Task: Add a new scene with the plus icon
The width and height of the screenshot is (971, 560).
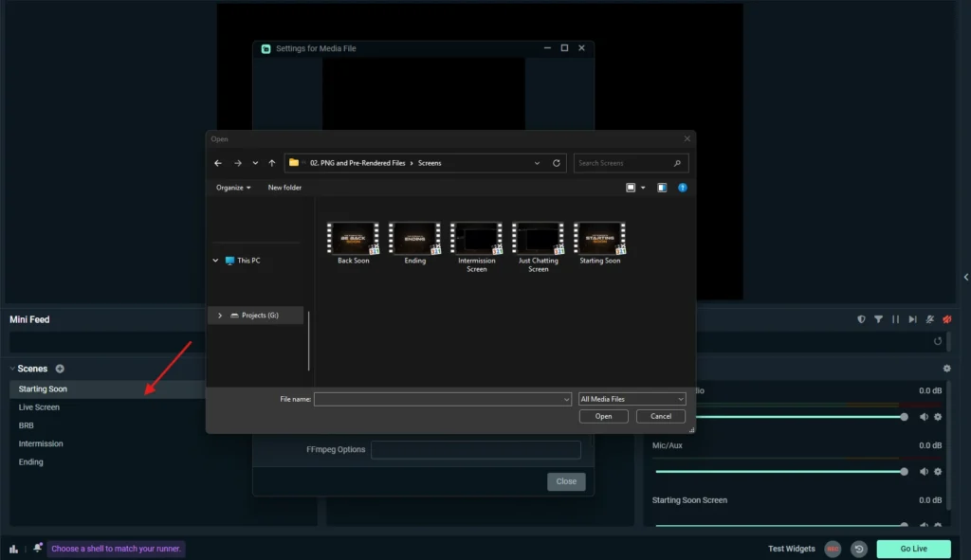Action: [60, 369]
